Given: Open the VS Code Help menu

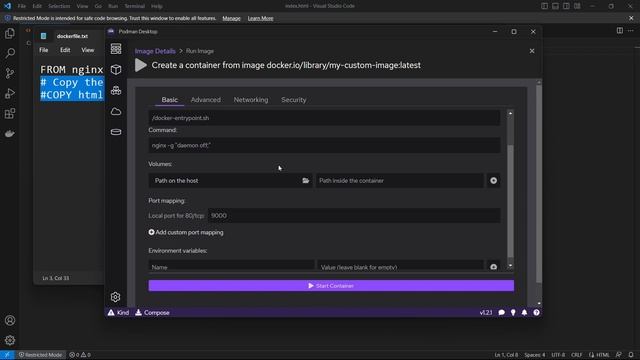Looking at the screenshot, I should [x=157, y=6].
